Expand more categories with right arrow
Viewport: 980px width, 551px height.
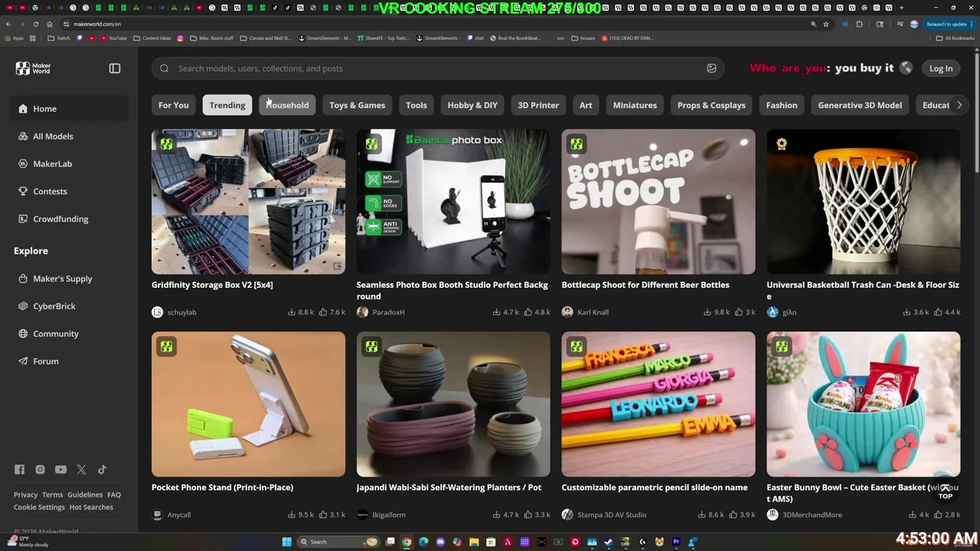pyautogui.click(x=959, y=105)
